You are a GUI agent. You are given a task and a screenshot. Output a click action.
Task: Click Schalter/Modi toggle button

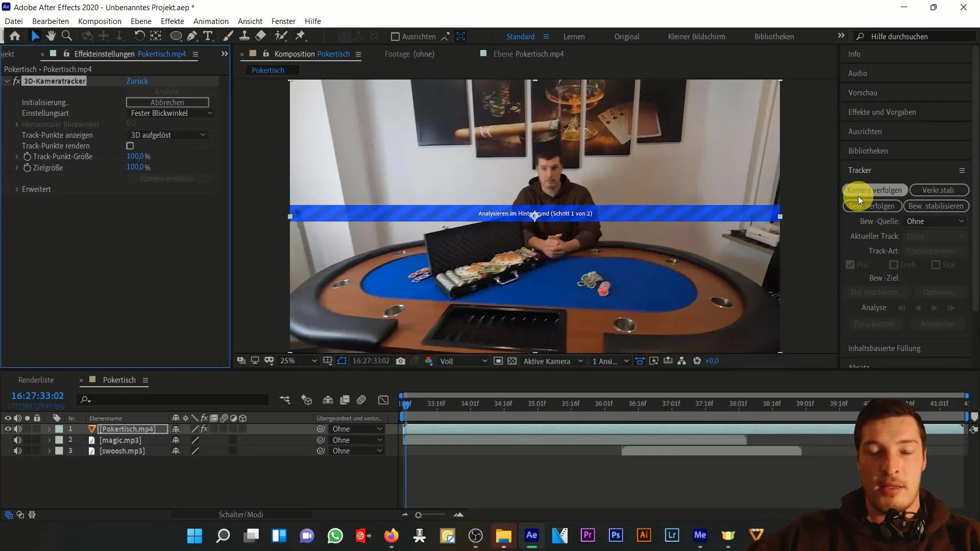(x=241, y=515)
